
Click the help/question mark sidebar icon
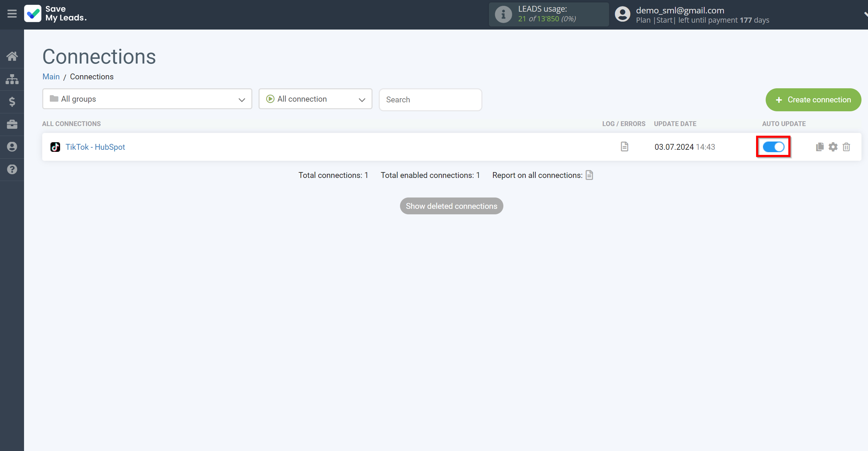pos(12,169)
